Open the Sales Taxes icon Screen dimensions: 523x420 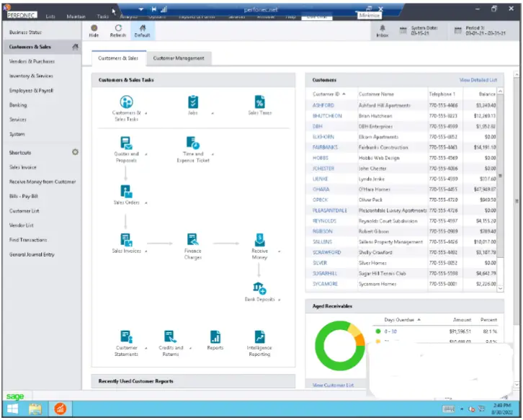[259, 102]
